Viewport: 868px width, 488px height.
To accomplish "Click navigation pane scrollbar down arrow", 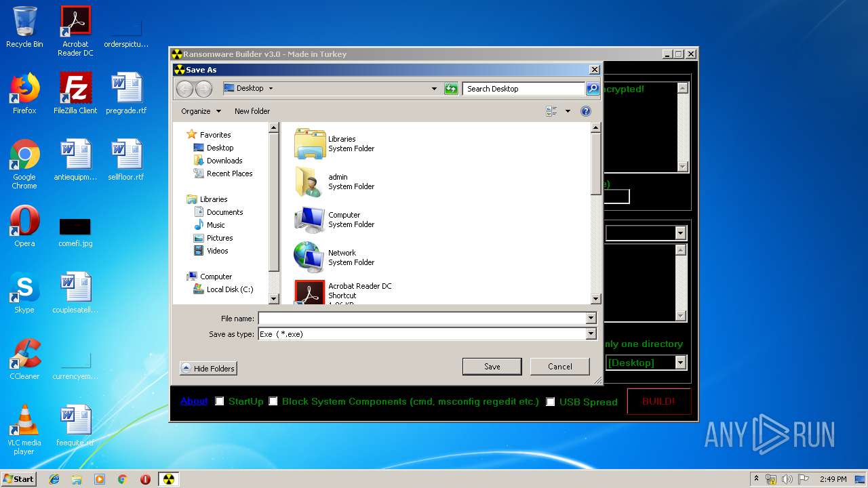I will pos(274,299).
